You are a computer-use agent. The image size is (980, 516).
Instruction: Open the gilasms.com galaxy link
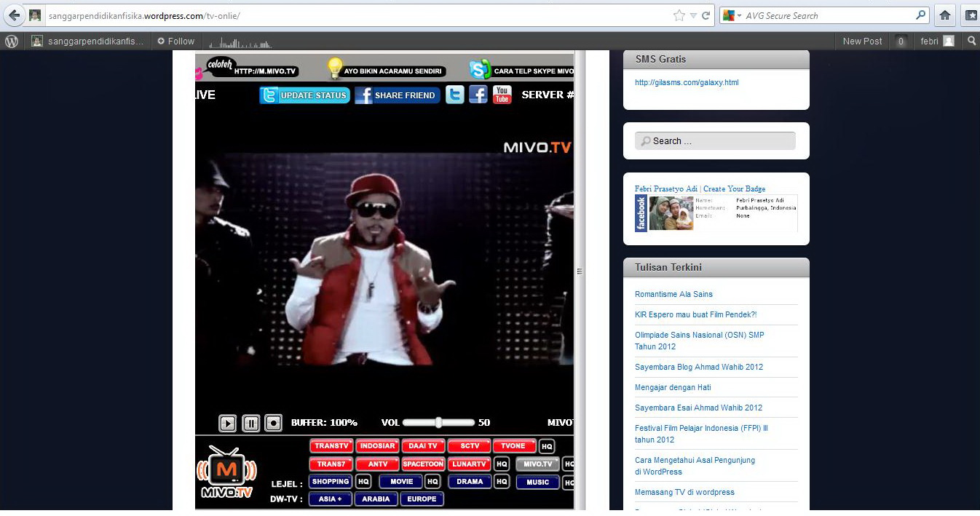click(x=687, y=83)
